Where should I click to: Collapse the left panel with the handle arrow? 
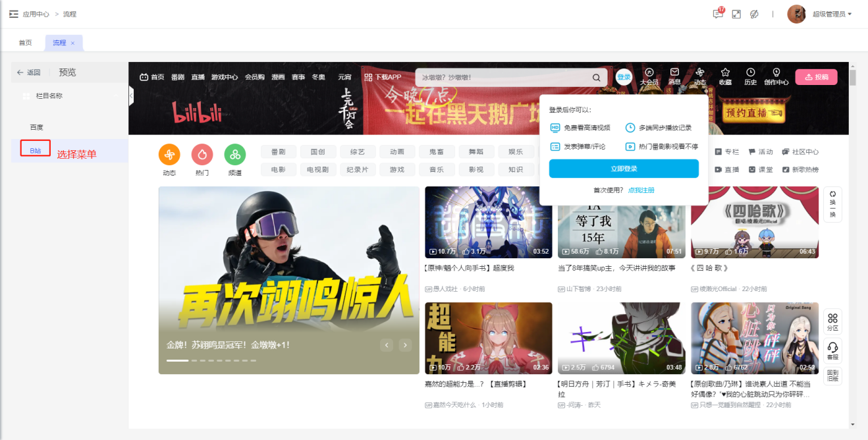pos(130,96)
